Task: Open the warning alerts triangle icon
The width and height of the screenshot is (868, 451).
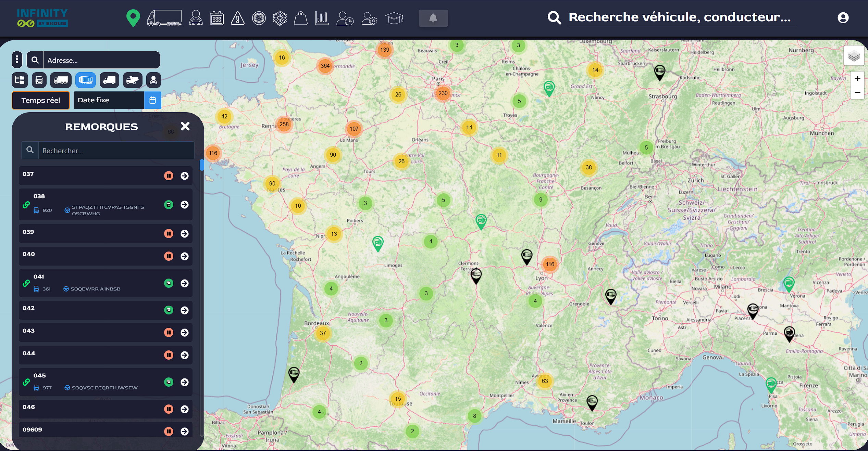Action: (x=237, y=18)
